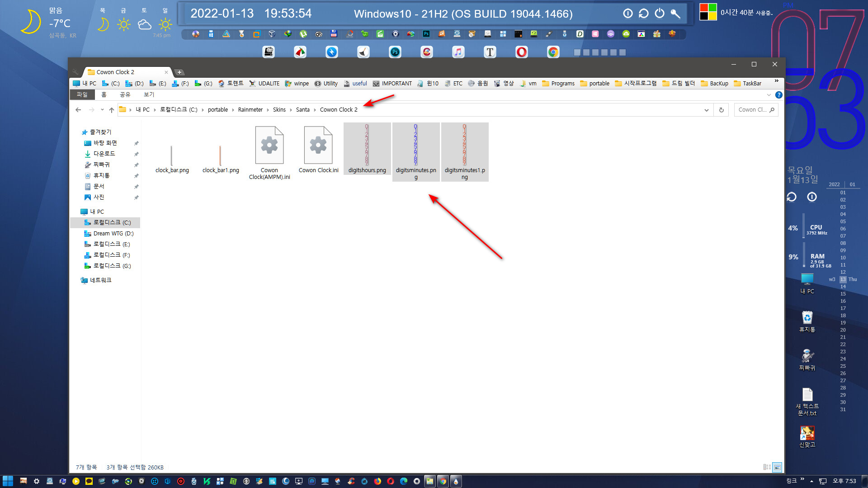Open the 공유 ribbon tab
The width and height of the screenshot is (868, 488).
pyautogui.click(x=125, y=94)
